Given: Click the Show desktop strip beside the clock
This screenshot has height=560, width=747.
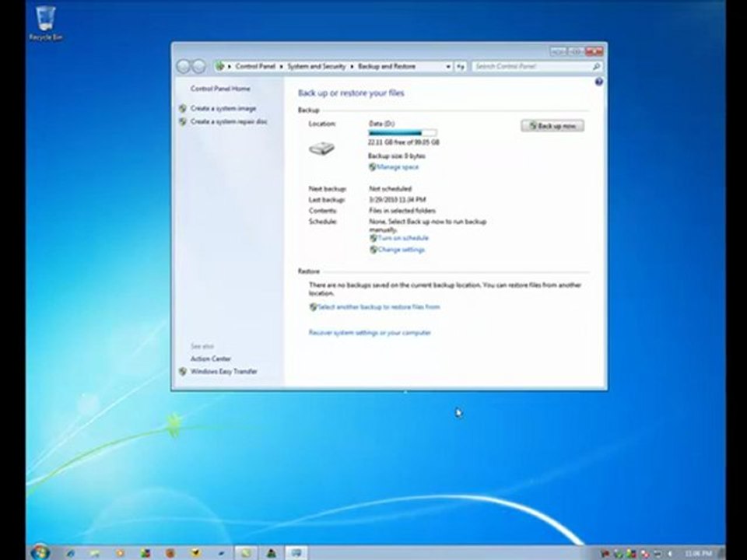Looking at the screenshot, I should click(722, 553).
